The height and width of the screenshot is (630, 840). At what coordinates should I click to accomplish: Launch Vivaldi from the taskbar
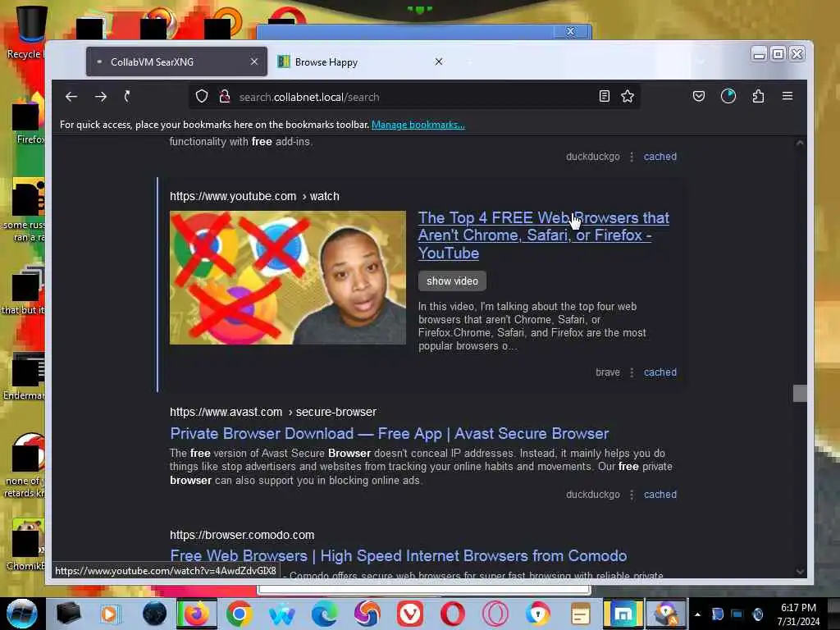click(x=410, y=614)
